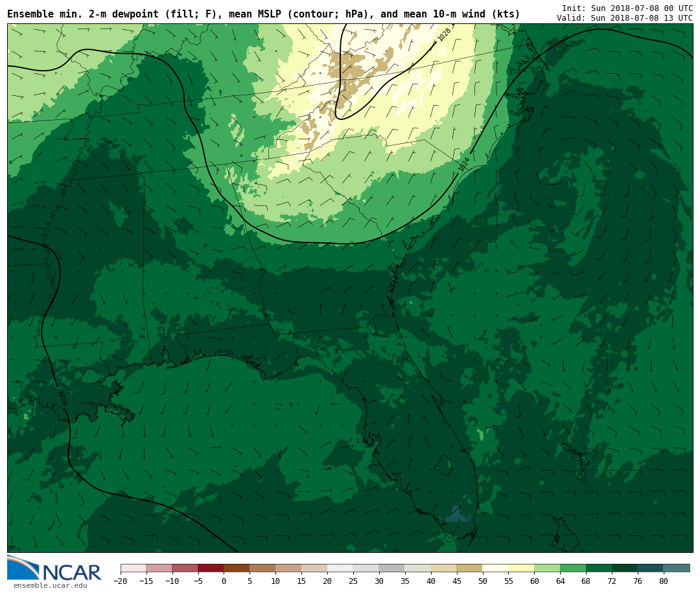Image resolution: width=700 pixels, height=593 pixels.
Task: Select the brown swatch between 0 and 5
Action: point(237,568)
